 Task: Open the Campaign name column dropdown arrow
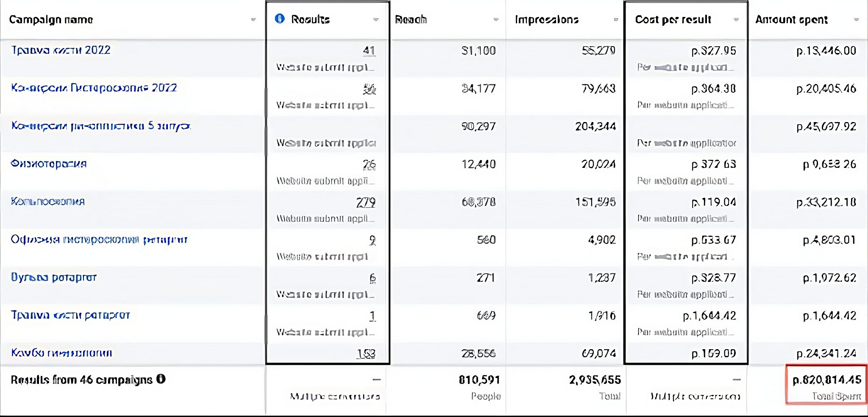tap(253, 19)
